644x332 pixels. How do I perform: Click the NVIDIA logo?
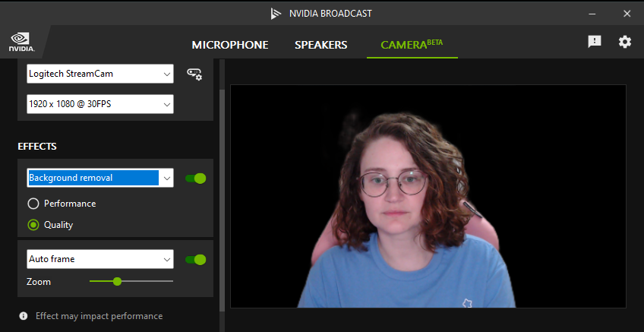click(21, 43)
